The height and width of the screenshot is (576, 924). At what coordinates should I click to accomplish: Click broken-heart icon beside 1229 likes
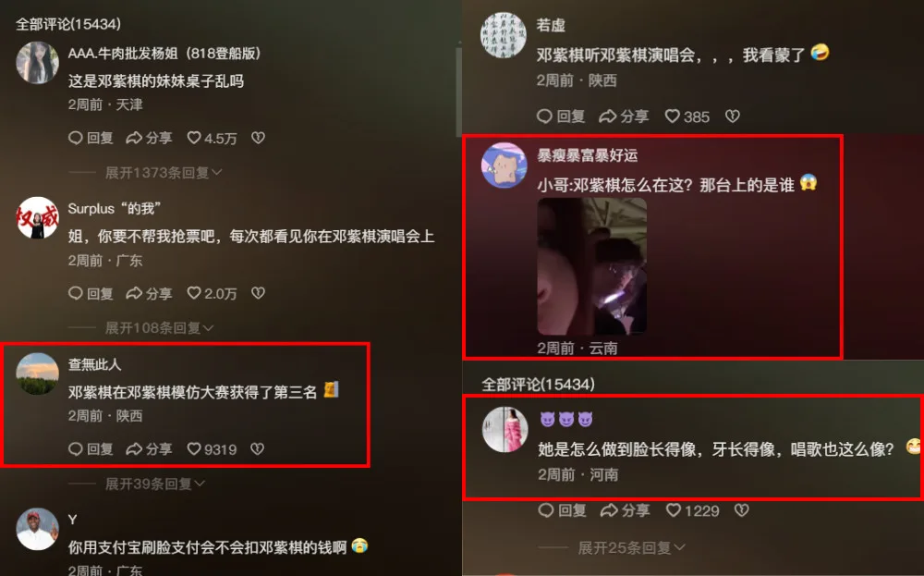tap(741, 510)
